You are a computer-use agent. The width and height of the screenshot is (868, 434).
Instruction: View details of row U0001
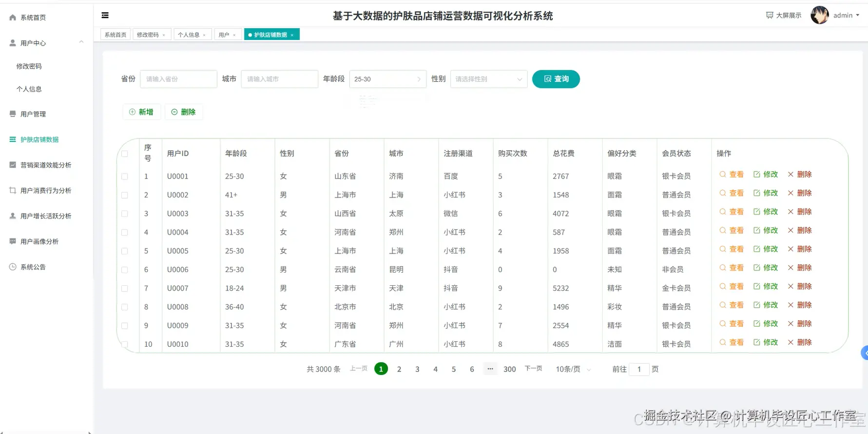pos(732,175)
